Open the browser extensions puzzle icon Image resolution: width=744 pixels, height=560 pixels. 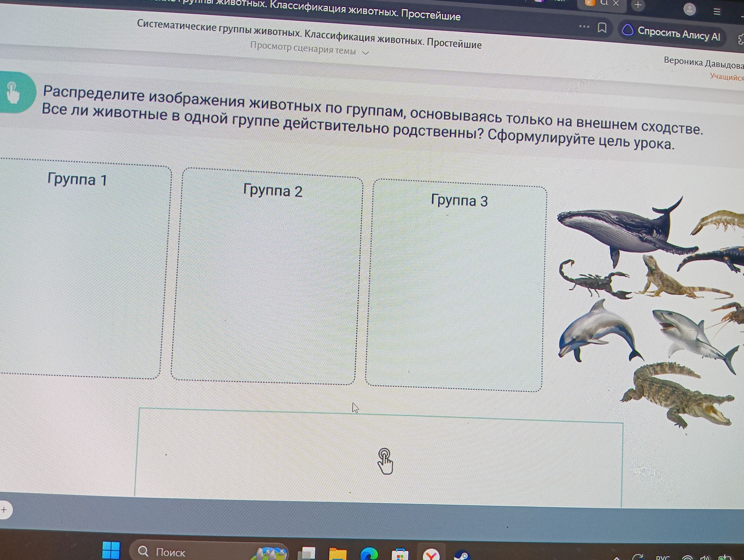pyautogui.click(x=741, y=40)
